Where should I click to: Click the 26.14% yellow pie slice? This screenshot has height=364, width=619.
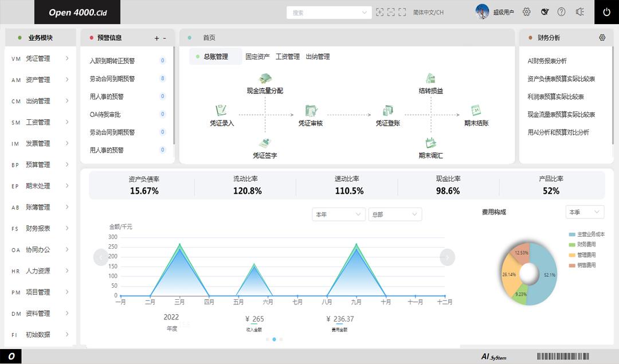pyautogui.click(x=510, y=275)
